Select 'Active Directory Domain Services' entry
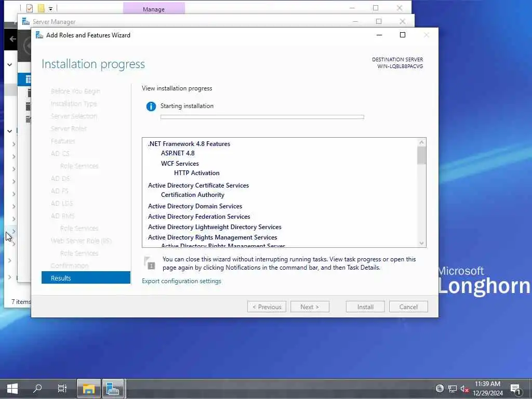This screenshot has height=399, width=532. [x=195, y=206]
